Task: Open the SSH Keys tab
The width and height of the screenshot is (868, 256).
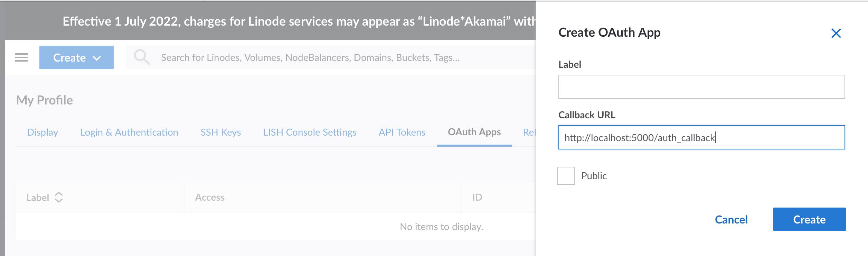Action: [220, 132]
